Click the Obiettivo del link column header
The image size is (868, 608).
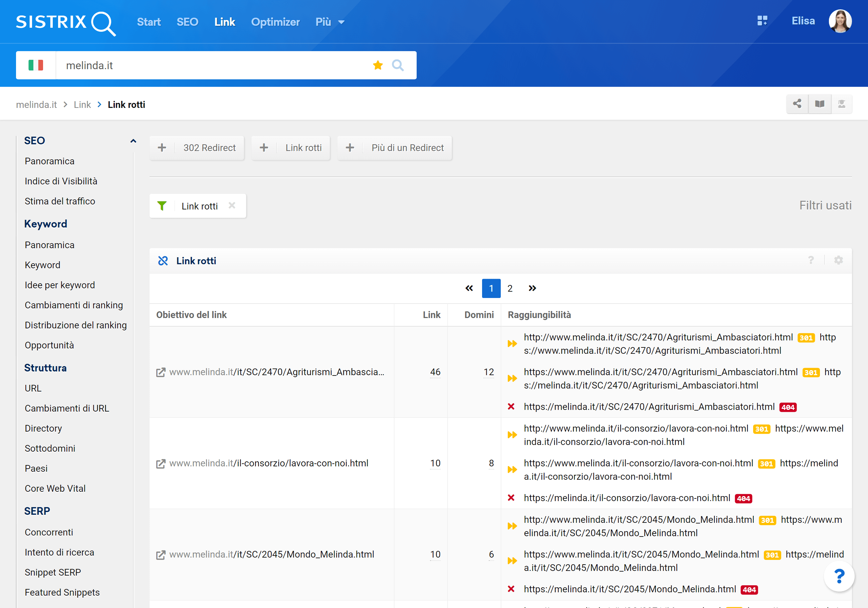tap(191, 315)
